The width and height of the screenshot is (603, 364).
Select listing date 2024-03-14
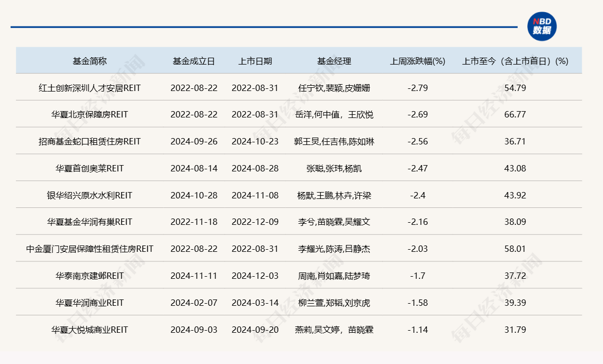[x=255, y=303]
